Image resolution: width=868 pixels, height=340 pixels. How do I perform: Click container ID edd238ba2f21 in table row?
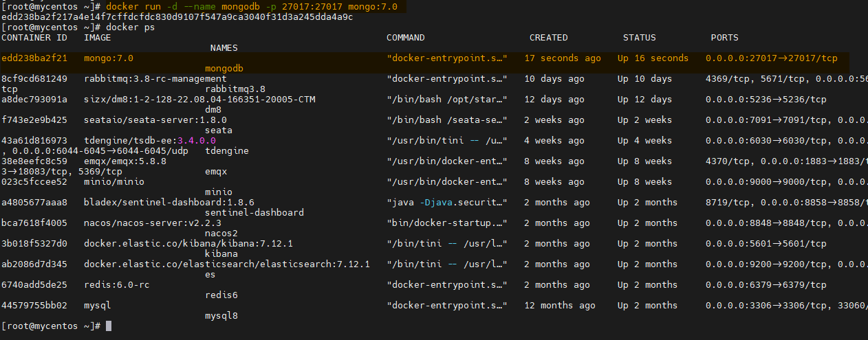(34, 58)
